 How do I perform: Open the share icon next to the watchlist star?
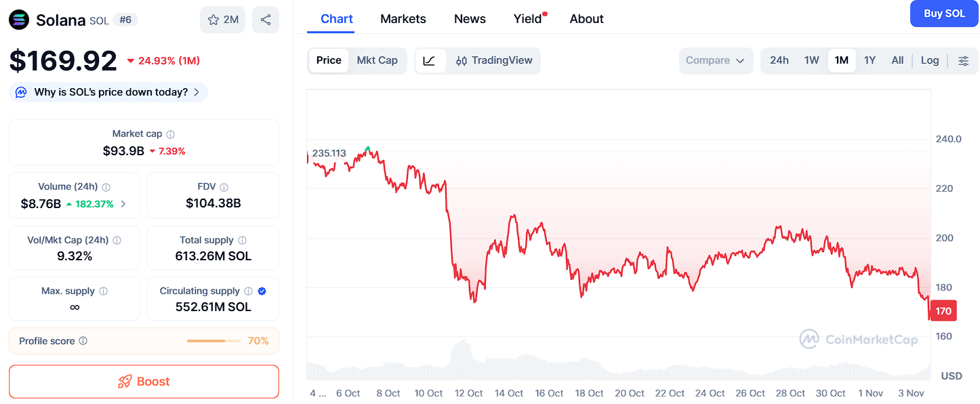point(265,19)
